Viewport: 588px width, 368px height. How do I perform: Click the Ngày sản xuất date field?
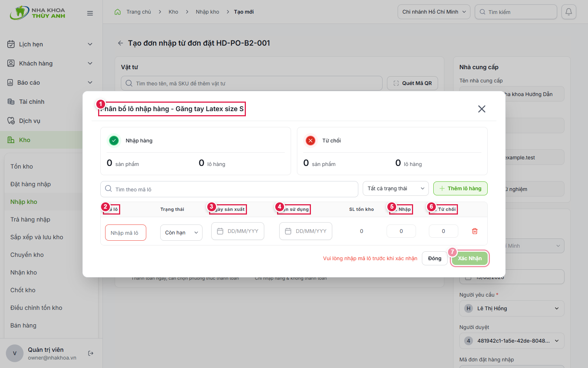[238, 231]
